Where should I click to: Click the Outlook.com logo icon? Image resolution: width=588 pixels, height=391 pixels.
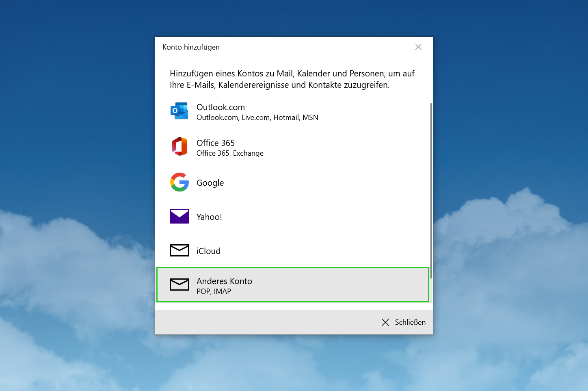(x=179, y=111)
